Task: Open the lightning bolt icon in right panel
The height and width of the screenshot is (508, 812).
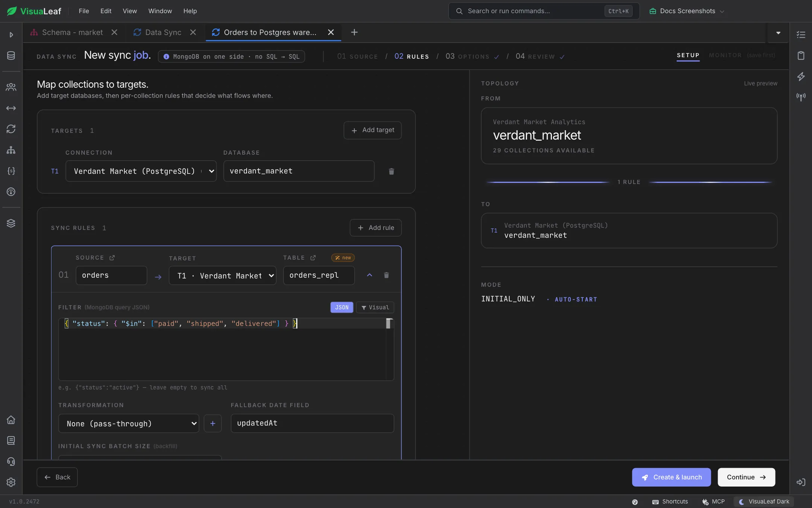Action: [x=801, y=76]
